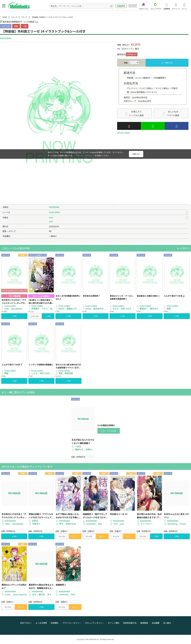Add label to favorites with お気に入りレーベルに追加

click(134, 113)
